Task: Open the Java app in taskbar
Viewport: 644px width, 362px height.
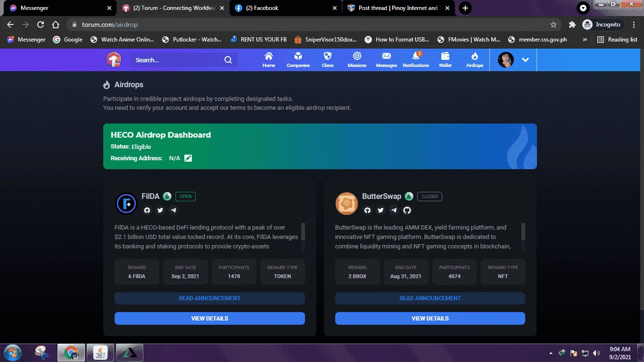Action: tap(100, 353)
